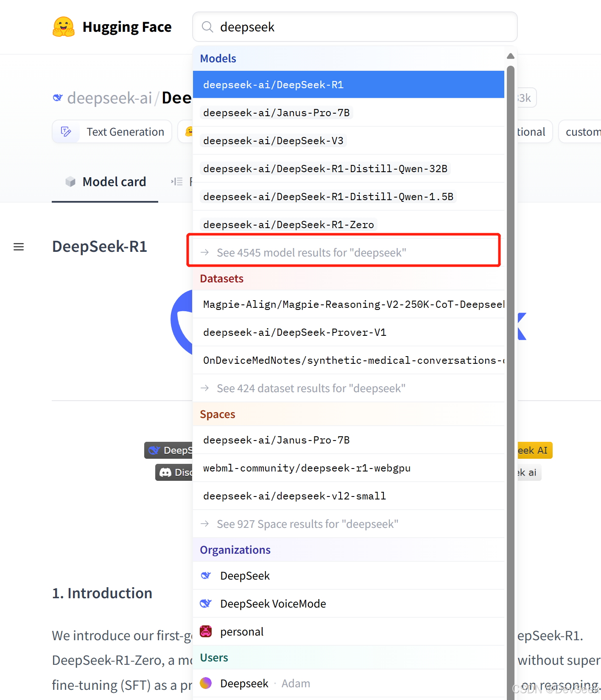
Task: Open the hamburger menu beside DeepSeek-R1 heading
Action: [x=19, y=247]
